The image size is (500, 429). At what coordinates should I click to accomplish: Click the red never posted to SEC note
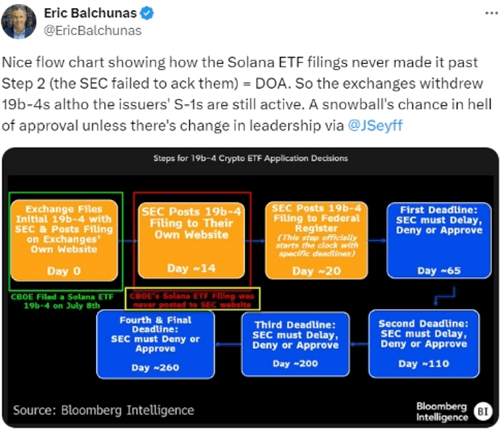192,300
